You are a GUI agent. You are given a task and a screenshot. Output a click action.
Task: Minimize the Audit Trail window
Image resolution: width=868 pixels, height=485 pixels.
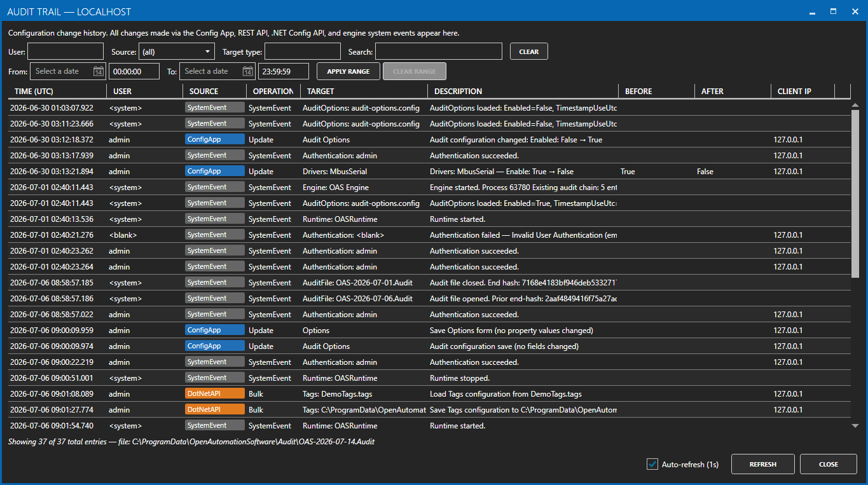(812, 11)
